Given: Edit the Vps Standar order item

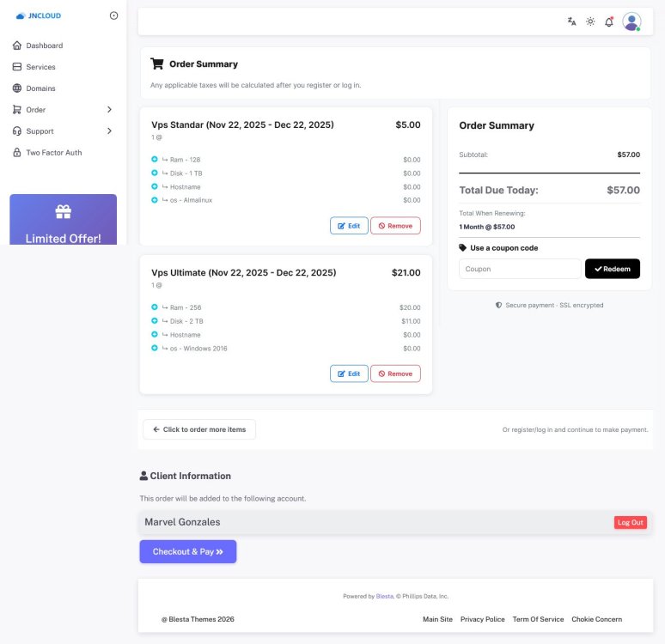Looking at the screenshot, I should point(349,226).
